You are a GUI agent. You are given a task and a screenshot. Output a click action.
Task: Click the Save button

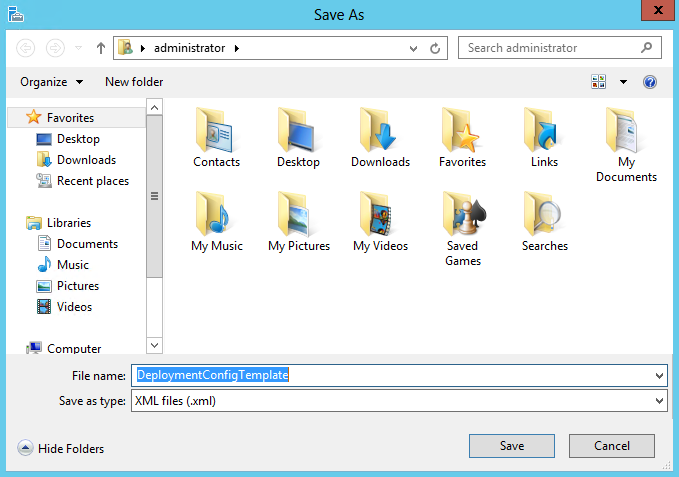tap(512, 446)
